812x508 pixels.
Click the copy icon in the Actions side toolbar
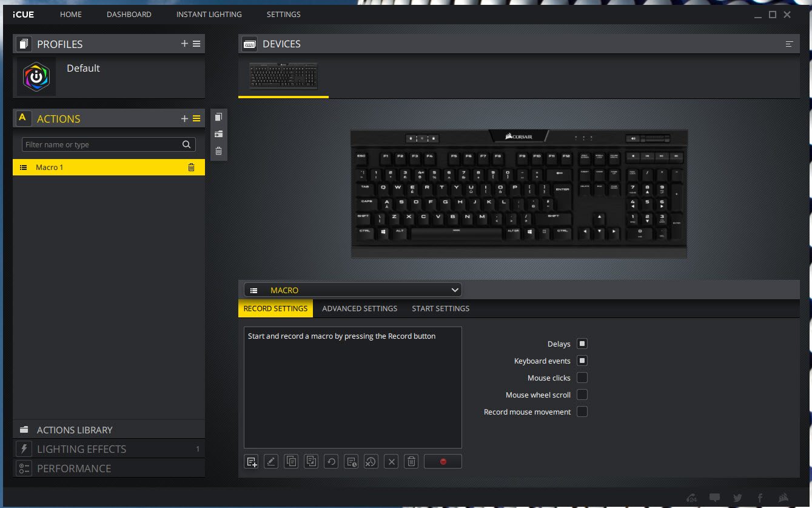coord(218,117)
